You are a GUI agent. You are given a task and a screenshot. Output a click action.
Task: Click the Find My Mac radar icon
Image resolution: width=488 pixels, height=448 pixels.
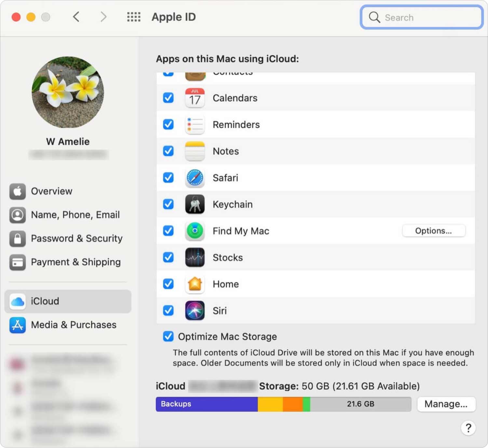click(x=195, y=231)
